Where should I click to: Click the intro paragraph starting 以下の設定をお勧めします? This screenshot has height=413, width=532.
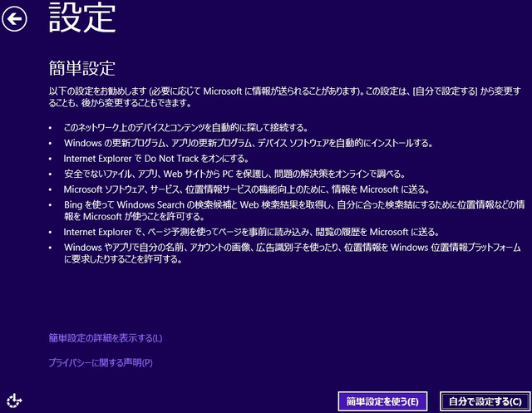tap(284, 97)
